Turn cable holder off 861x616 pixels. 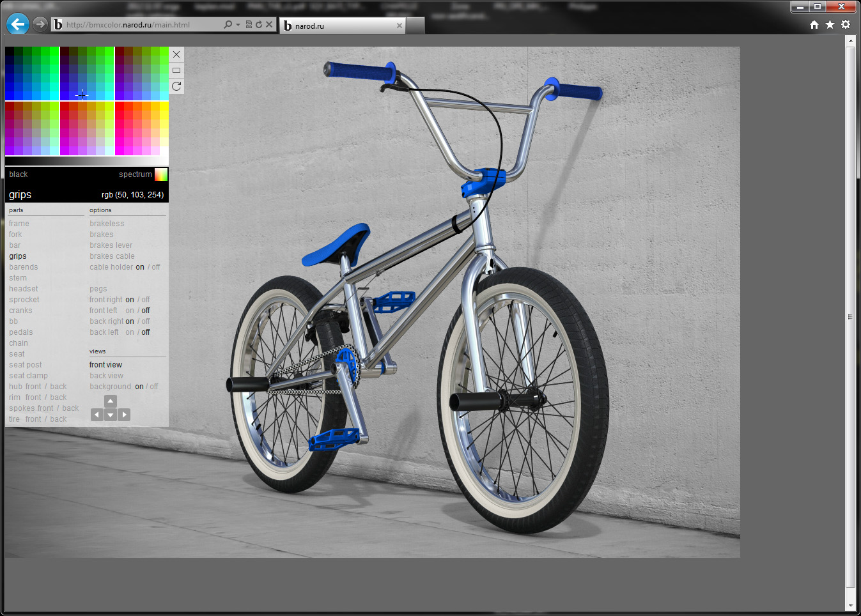click(x=156, y=267)
